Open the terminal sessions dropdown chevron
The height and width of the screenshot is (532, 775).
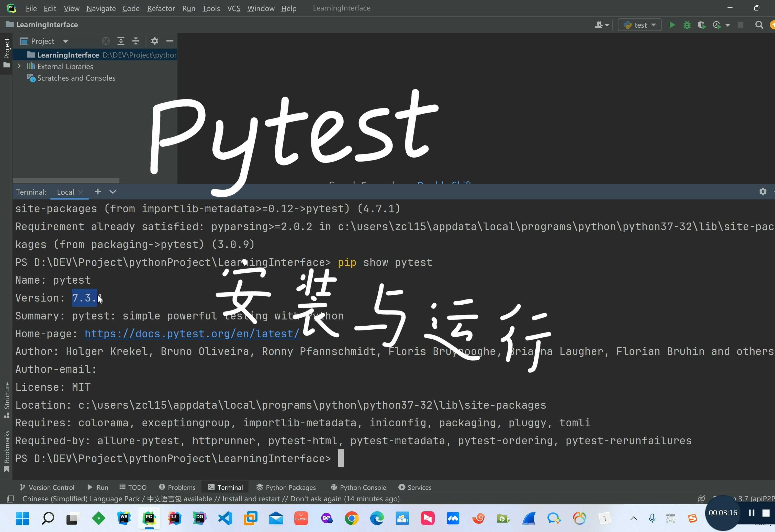tap(113, 192)
